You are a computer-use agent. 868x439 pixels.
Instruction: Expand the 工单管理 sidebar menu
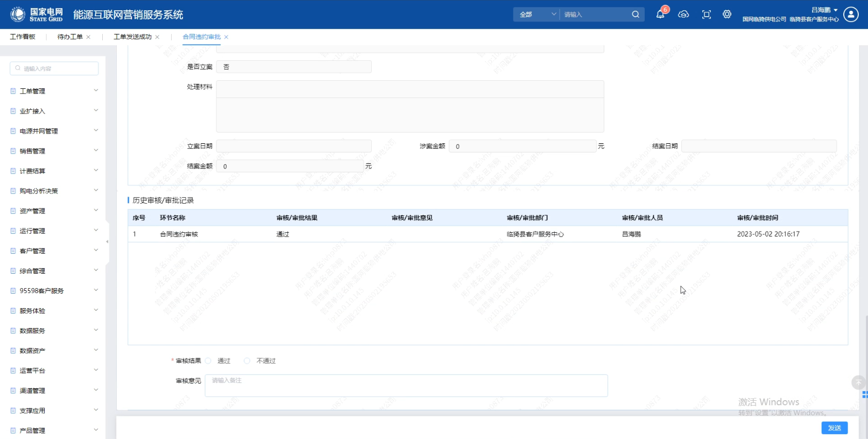54,91
